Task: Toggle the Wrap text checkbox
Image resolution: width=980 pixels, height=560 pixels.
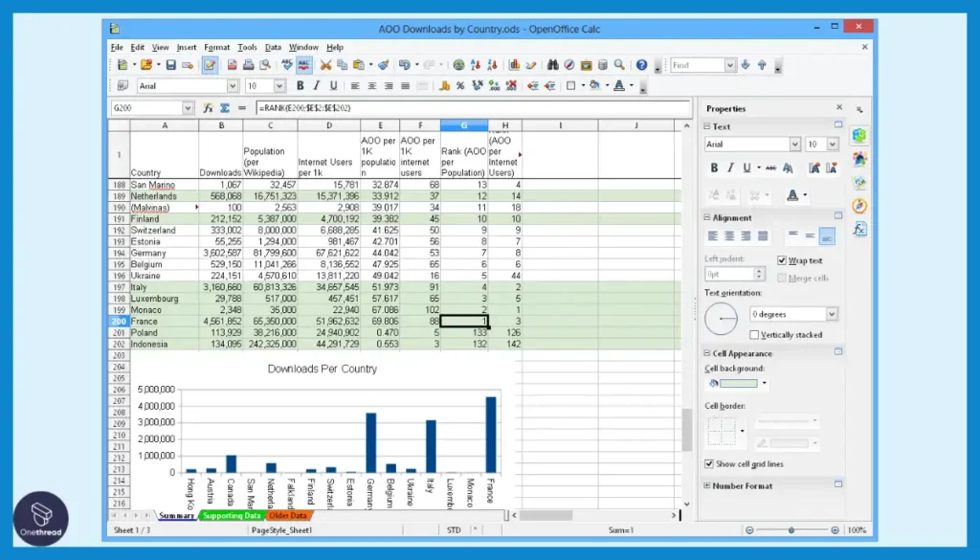Action: pos(782,260)
